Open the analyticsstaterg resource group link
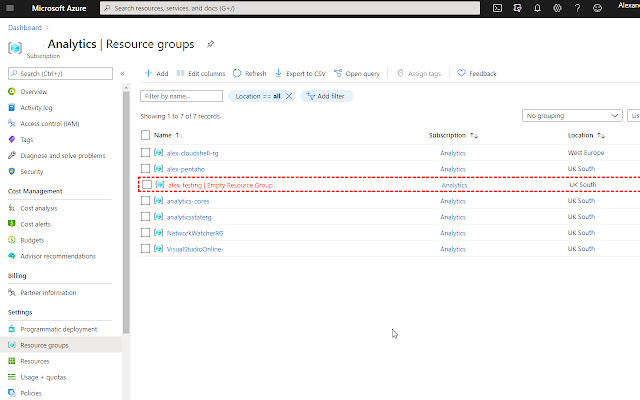 pyautogui.click(x=189, y=217)
